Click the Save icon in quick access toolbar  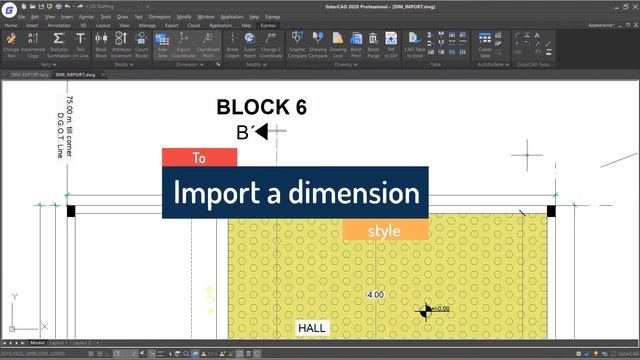pyautogui.click(x=41, y=7)
